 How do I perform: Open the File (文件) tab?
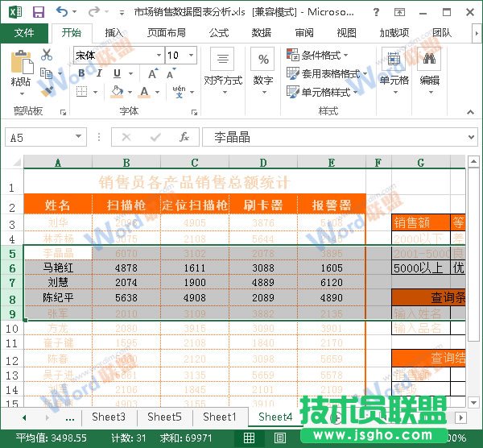24,33
